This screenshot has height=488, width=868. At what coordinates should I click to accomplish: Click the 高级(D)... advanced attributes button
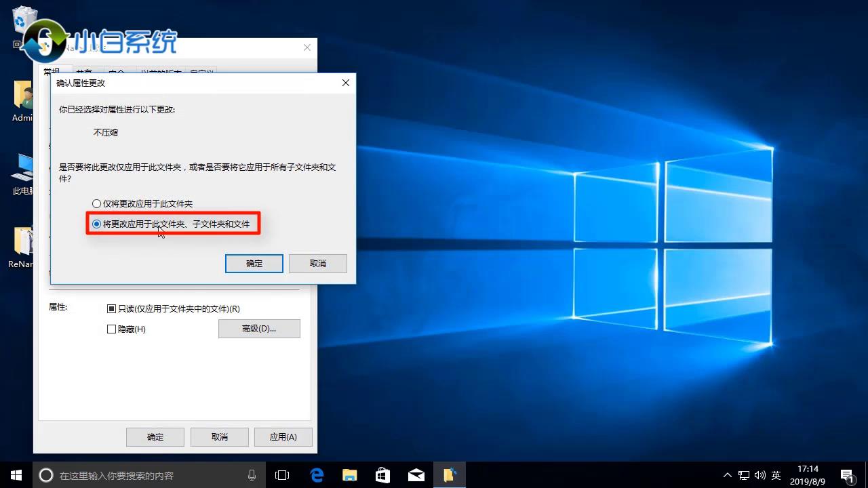(x=259, y=329)
